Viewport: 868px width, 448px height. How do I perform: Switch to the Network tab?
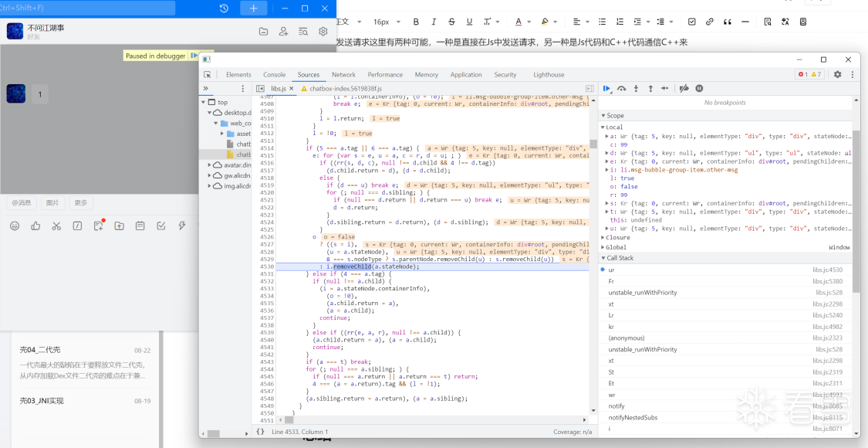tap(343, 75)
